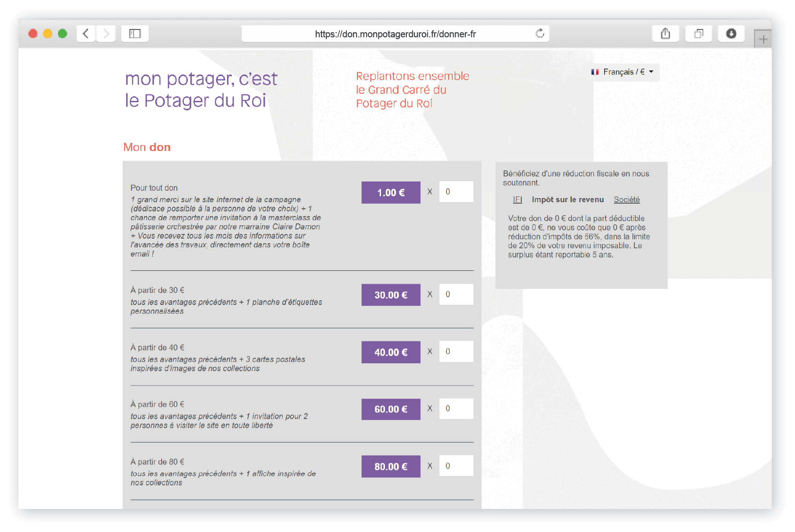The width and height of the screenshot is (795, 532).
Task: Focus quantity field for 80.00 € donation
Action: pyautogui.click(x=456, y=466)
